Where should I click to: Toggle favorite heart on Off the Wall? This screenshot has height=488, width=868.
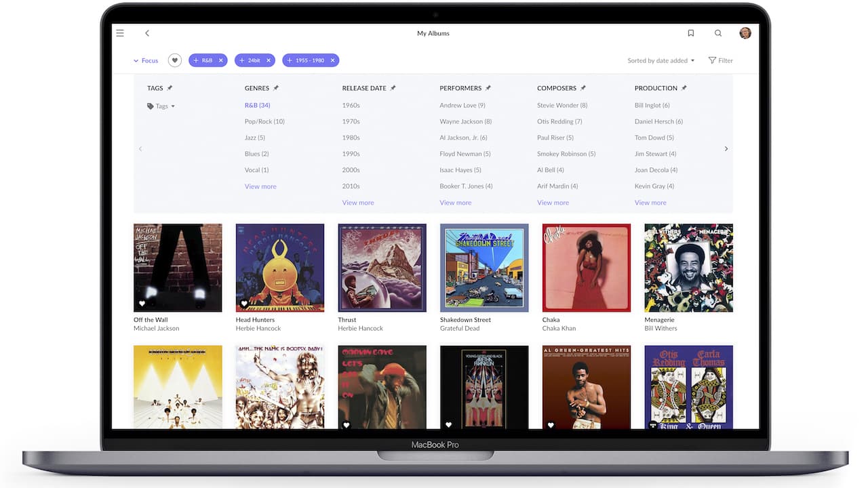142,304
